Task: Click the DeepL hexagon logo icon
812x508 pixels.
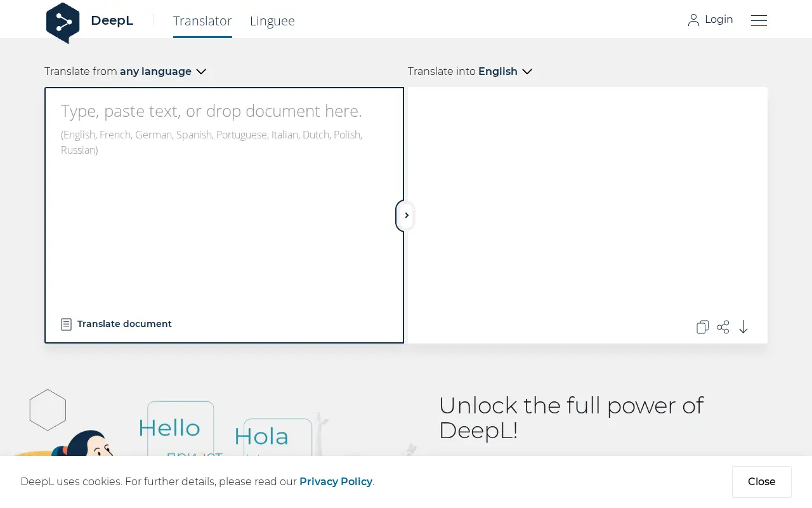Action: (x=63, y=23)
